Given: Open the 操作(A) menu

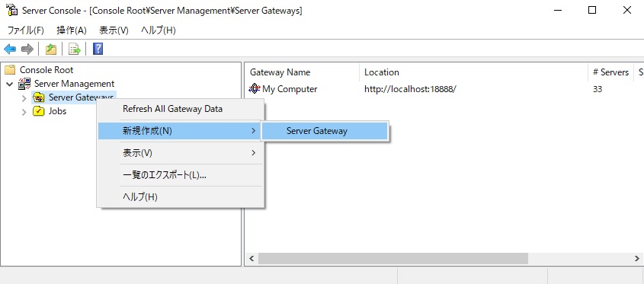Looking at the screenshot, I should click(x=72, y=30).
